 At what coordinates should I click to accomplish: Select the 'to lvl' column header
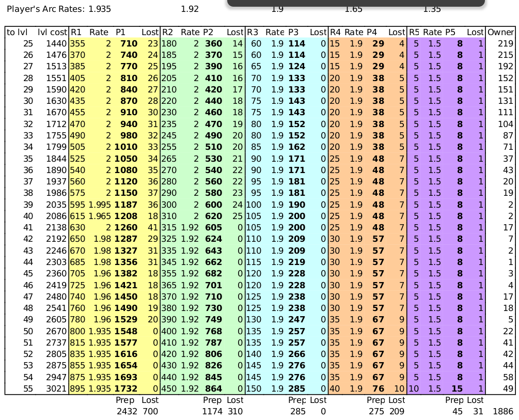[17, 32]
